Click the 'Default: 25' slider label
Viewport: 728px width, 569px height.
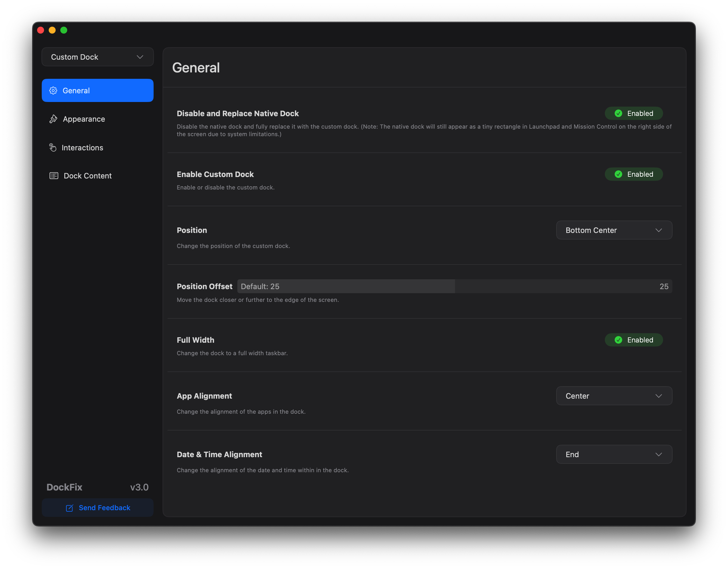coord(260,287)
